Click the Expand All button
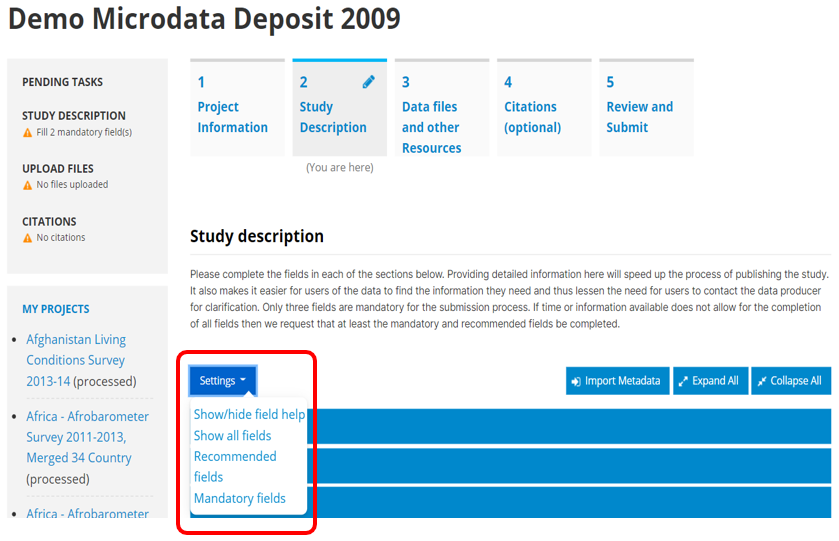The image size is (839, 541). (x=711, y=380)
